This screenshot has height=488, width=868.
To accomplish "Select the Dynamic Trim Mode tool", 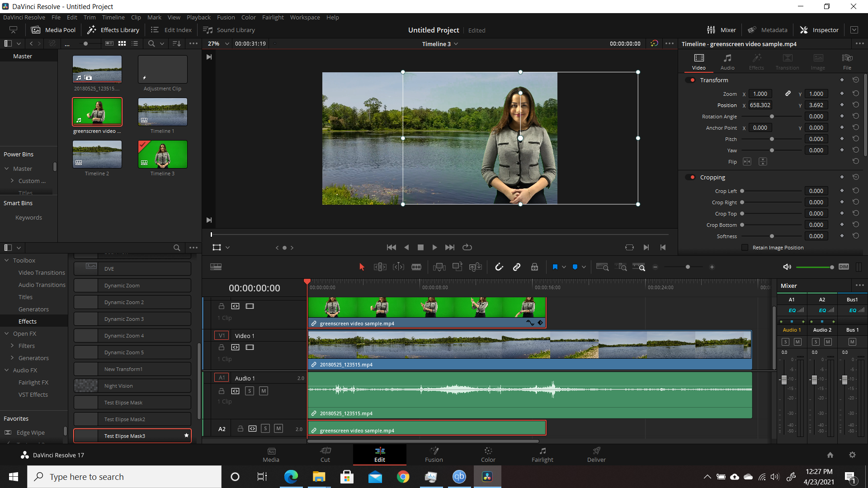I will pyautogui.click(x=398, y=267).
